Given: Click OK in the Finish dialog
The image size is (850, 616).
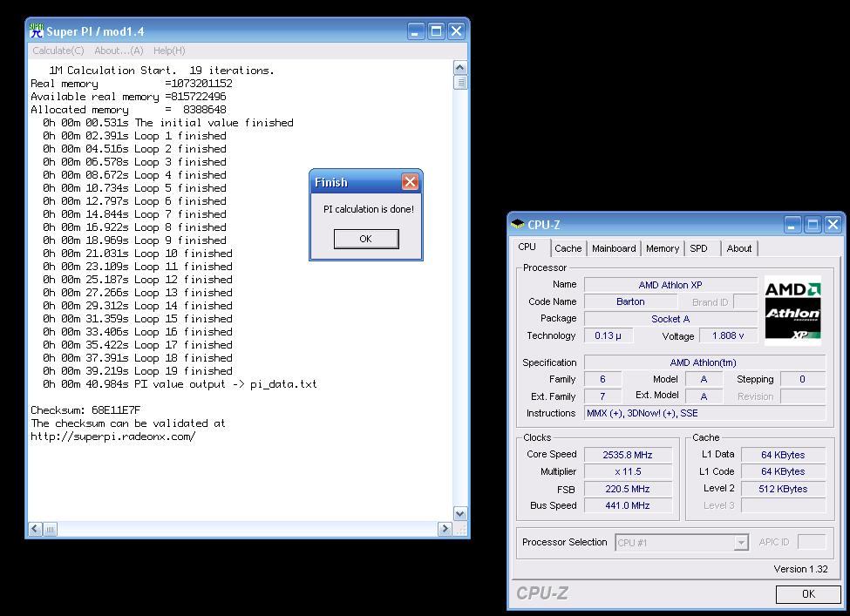Looking at the screenshot, I should click(x=366, y=239).
